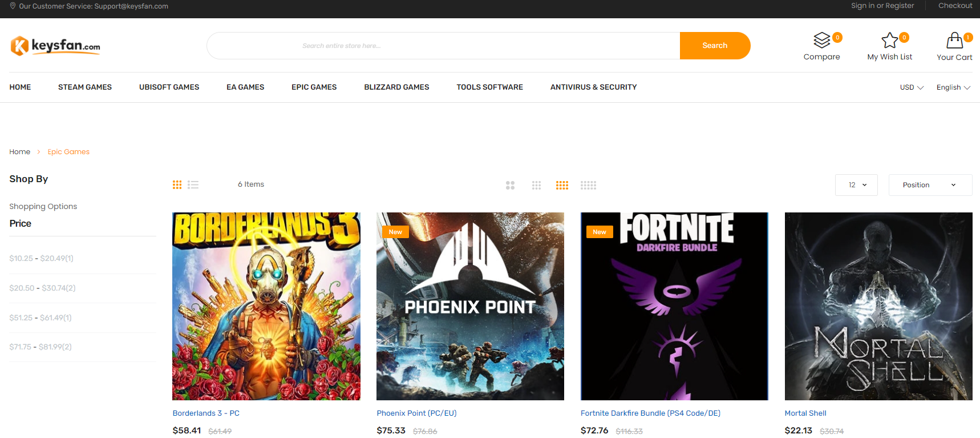980x438 pixels.
Task: Click the Phoenix Point price $75.33
Action: click(391, 431)
